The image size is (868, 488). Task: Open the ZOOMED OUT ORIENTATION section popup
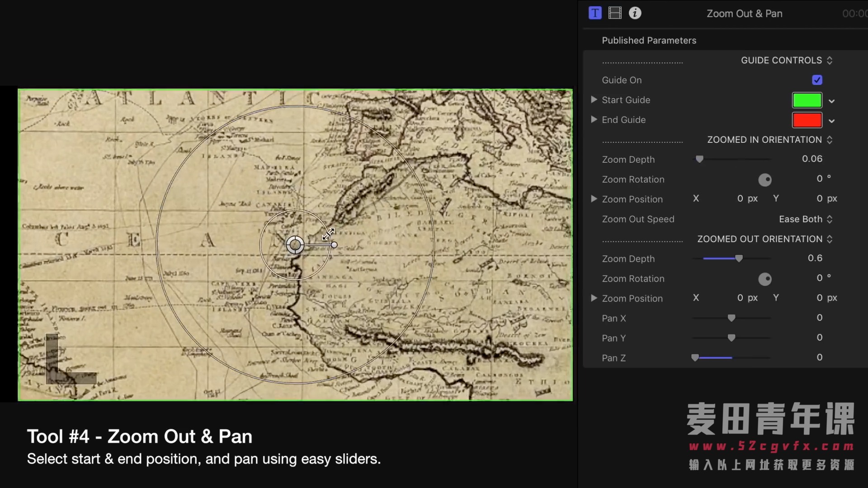click(x=764, y=239)
